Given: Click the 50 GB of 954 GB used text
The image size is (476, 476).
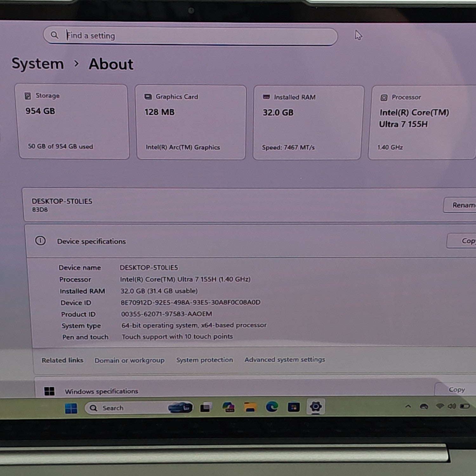Looking at the screenshot, I should click(x=60, y=146).
